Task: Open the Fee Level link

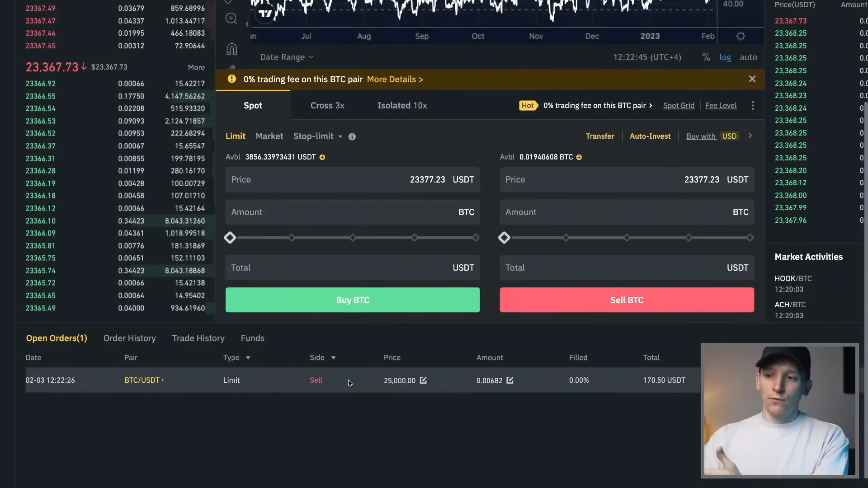Action: [721, 105]
